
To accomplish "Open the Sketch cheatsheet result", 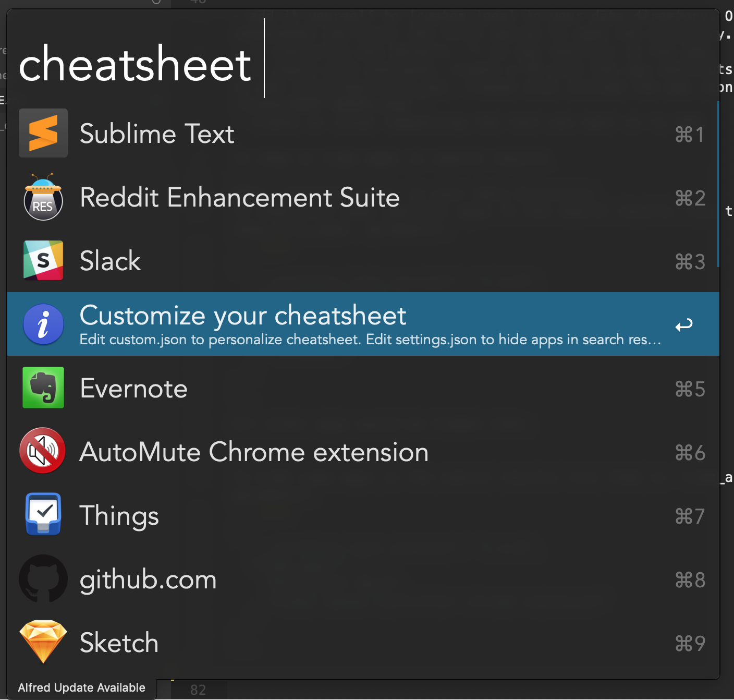I will (x=363, y=643).
